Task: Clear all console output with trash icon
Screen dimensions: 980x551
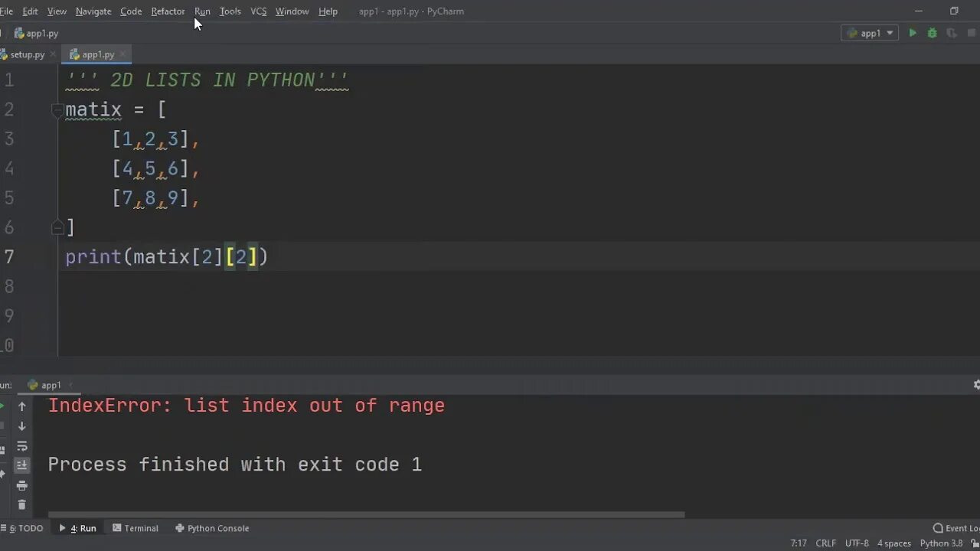Action: [x=22, y=504]
